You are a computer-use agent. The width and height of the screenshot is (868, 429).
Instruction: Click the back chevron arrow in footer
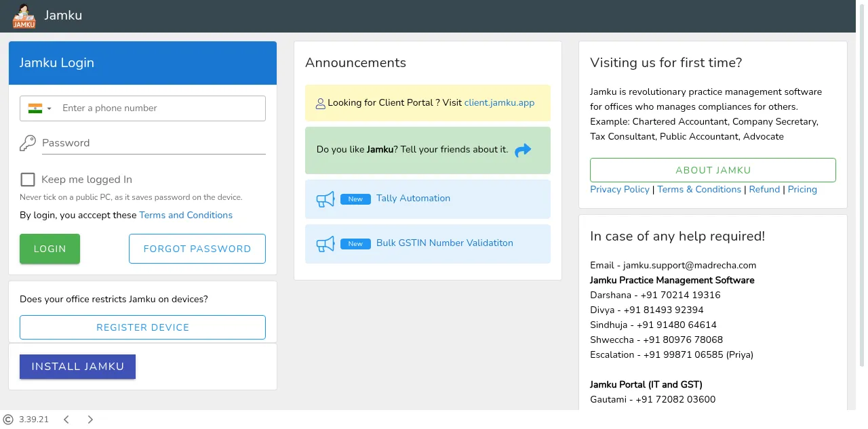[66, 420]
